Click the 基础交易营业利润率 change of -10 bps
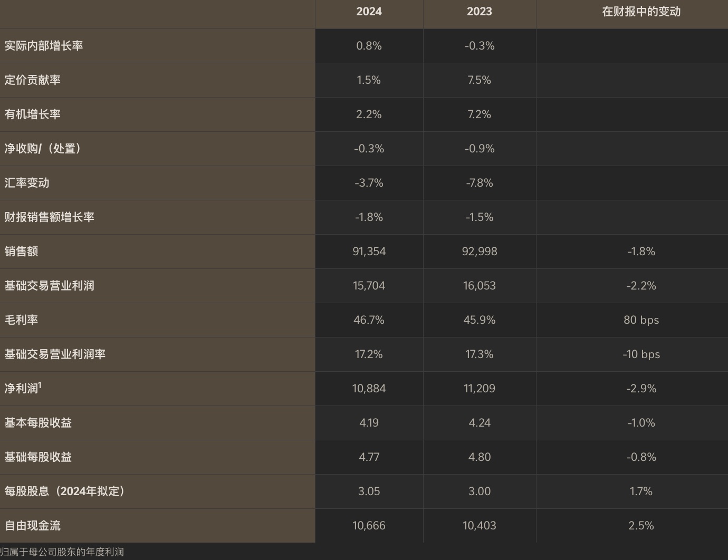 (x=641, y=354)
